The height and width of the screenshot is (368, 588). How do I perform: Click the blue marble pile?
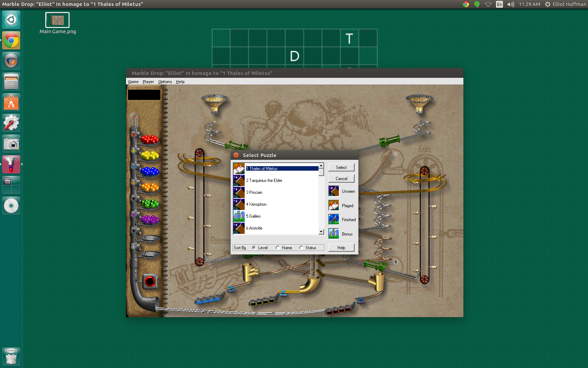point(149,171)
